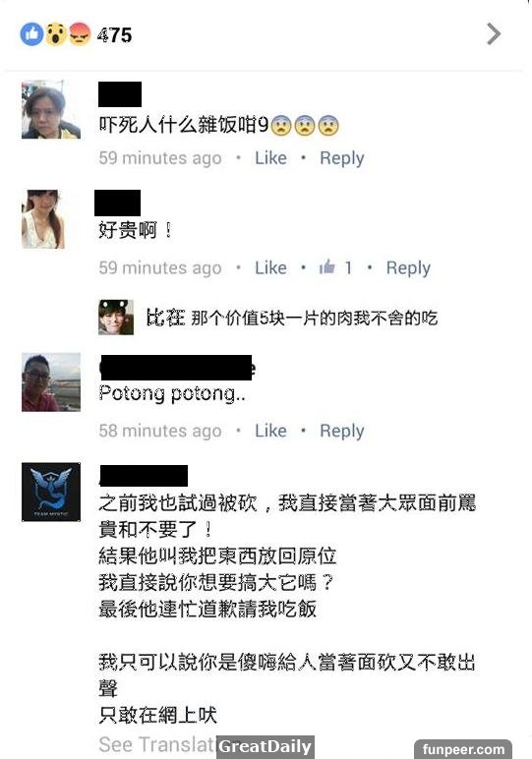Open profile photo of 好贵啊 commenter
This screenshot has height=759, width=532.
pyautogui.click(x=43, y=219)
